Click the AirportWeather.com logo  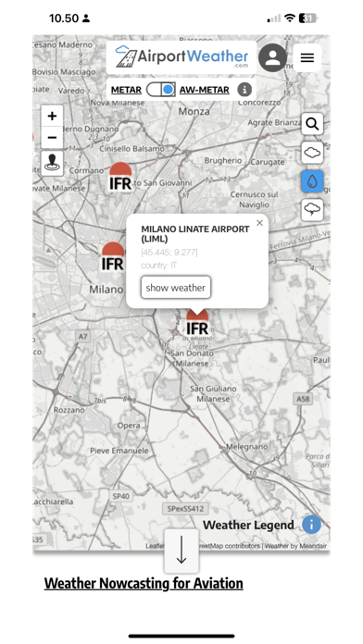click(x=181, y=57)
